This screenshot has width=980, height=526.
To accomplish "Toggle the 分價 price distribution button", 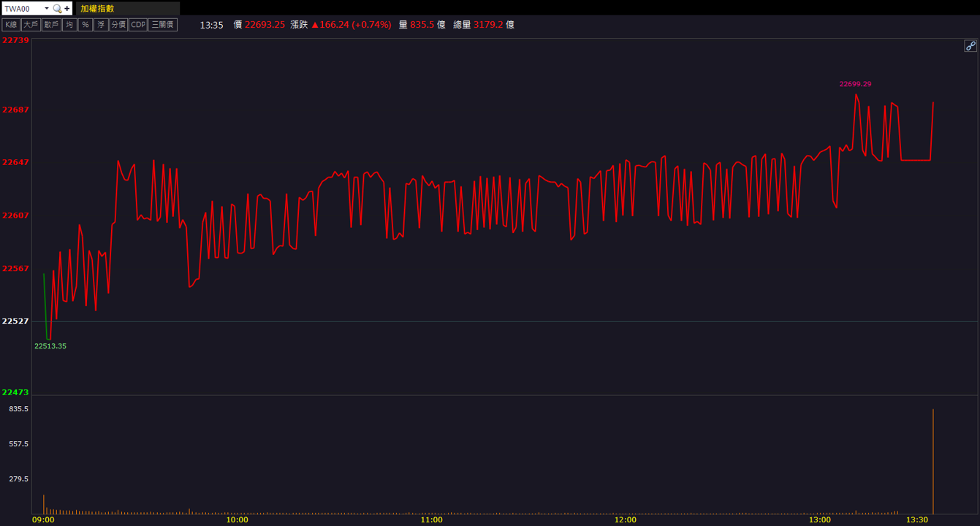I will (118, 25).
